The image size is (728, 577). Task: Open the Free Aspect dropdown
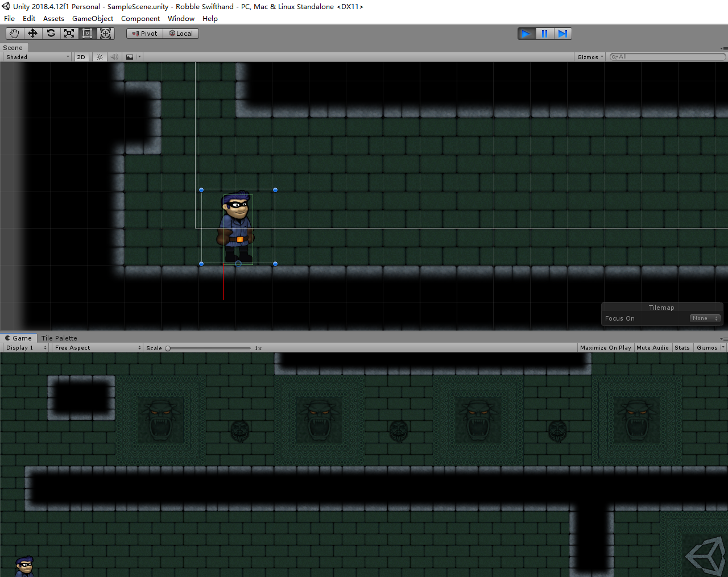(98, 347)
